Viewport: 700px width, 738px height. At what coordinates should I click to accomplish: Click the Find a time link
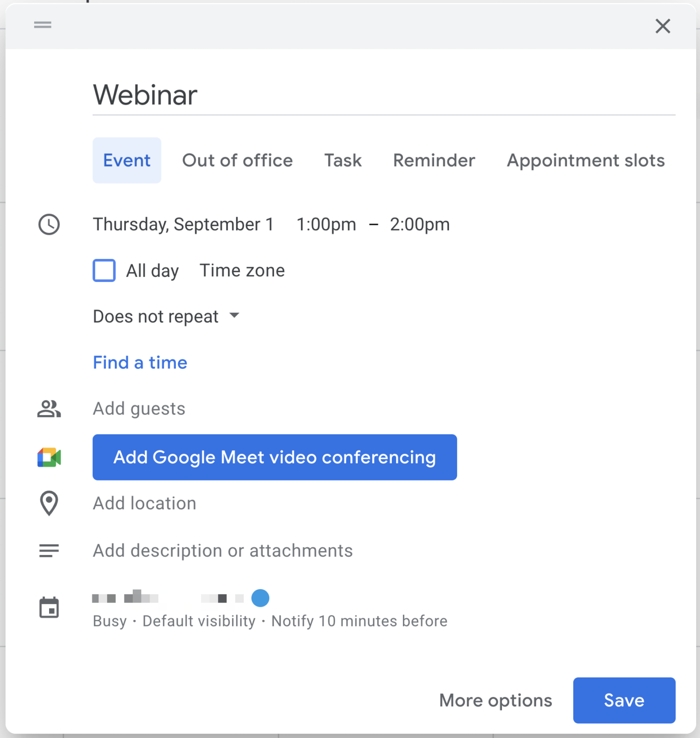click(x=140, y=363)
